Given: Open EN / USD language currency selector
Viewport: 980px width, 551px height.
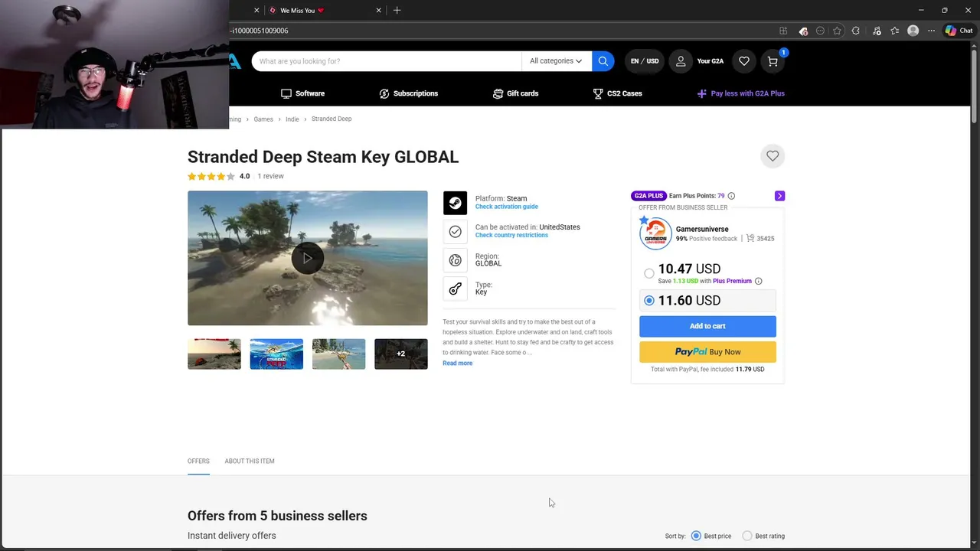Looking at the screenshot, I should (645, 61).
